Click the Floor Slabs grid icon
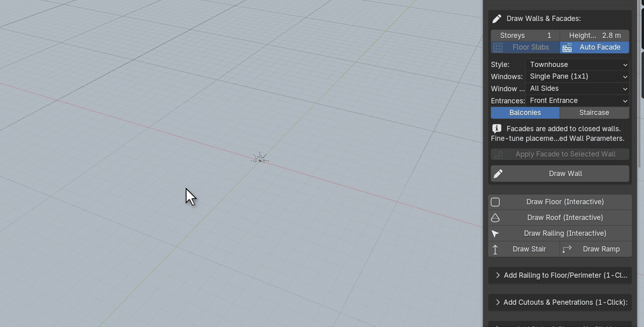The image size is (644, 327). (x=498, y=48)
